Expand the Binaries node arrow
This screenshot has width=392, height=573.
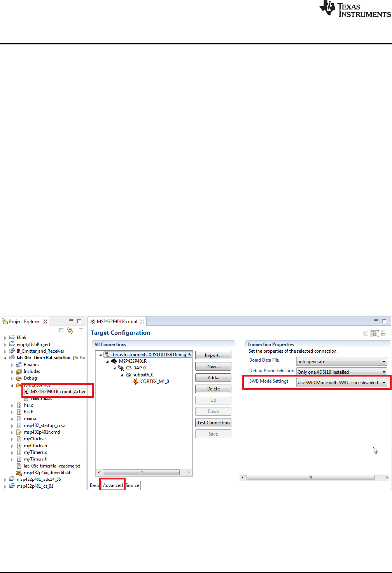pyautogui.click(x=12, y=365)
